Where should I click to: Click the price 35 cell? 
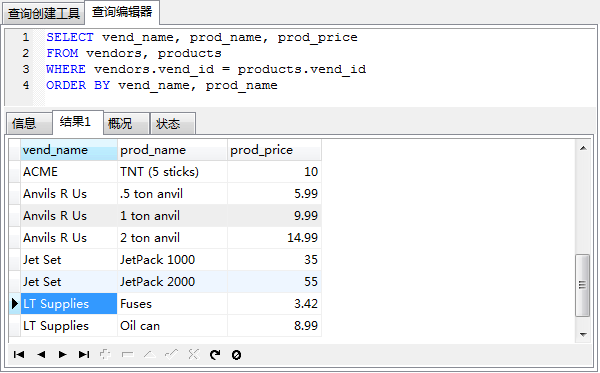click(274, 260)
